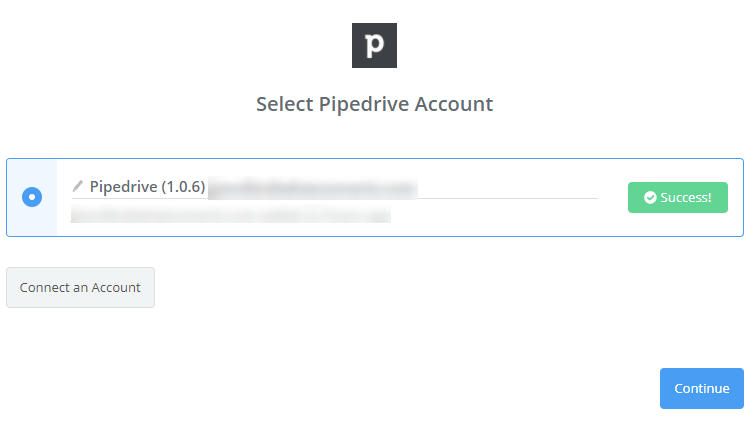The height and width of the screenshot is (435, 756).
Task: Click the Success! label text
Action: 686,197
